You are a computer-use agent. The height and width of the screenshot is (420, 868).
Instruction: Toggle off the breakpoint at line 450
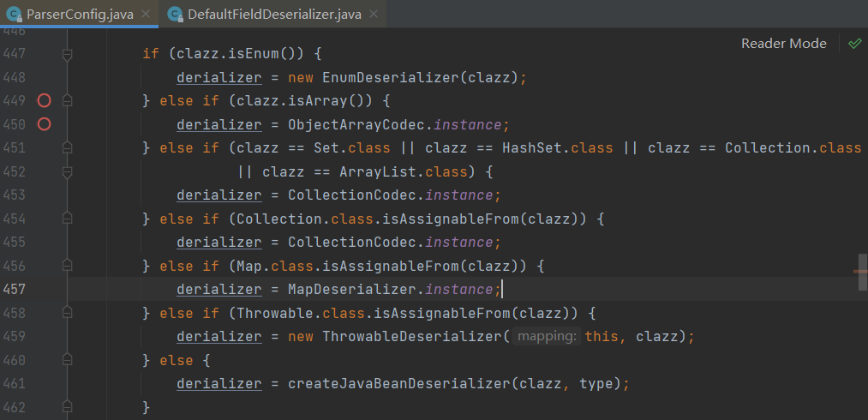45,124
